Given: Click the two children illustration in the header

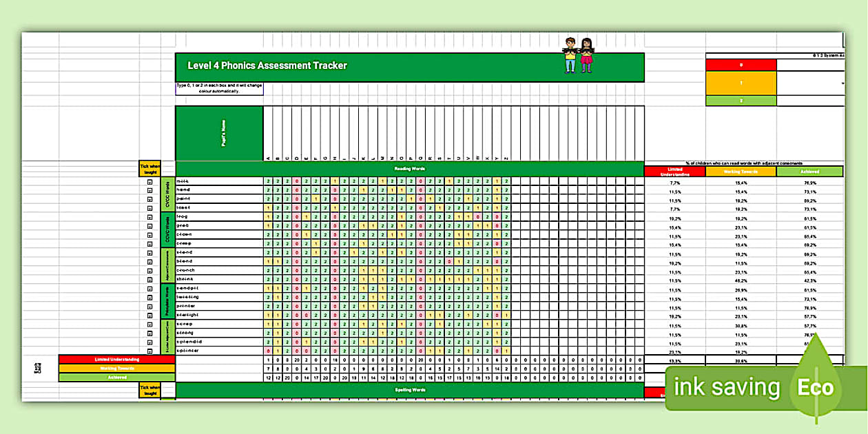Looking at the screenshot, I should (x=577, y=55).
